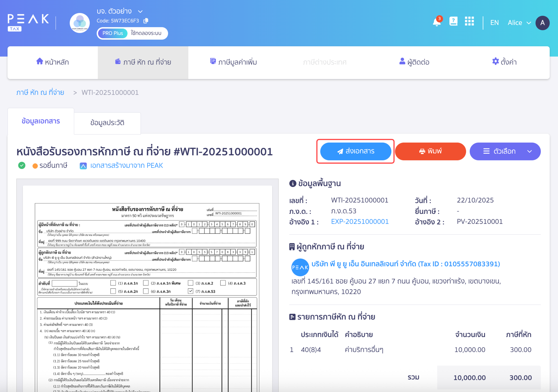This screenshot has width=558, height=392.
Task: Check the ภ.ง.ด.1ก checkbox
Action: (x=113, y=283)
